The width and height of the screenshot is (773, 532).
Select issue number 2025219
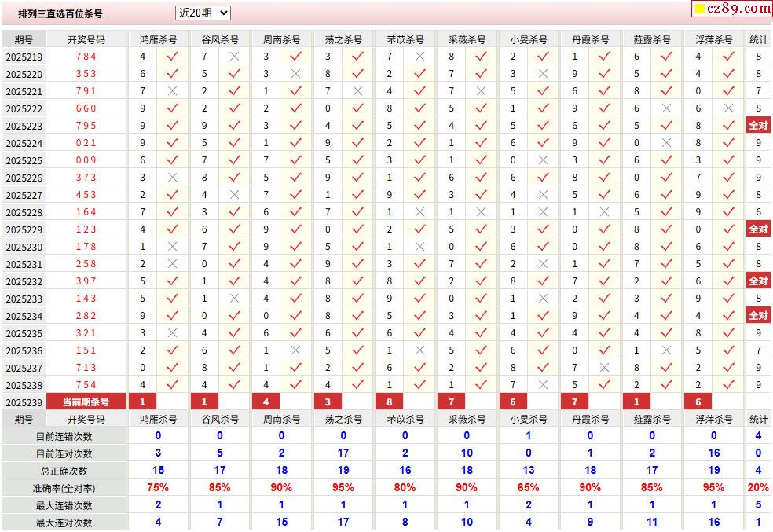[24, 57]
